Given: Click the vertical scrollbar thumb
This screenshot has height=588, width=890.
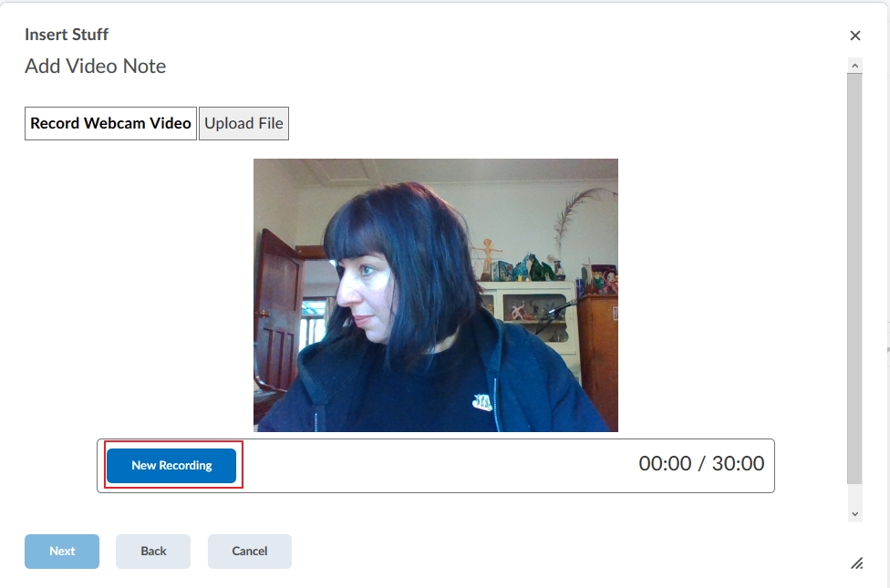Looking at the screenshot, I should pyautogui.click(x=854, y=279).
